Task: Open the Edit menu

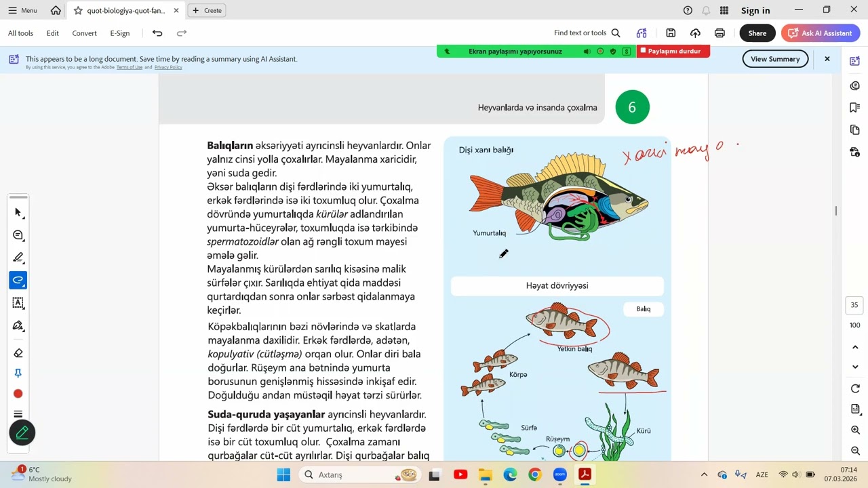Action: coord(52,33)
